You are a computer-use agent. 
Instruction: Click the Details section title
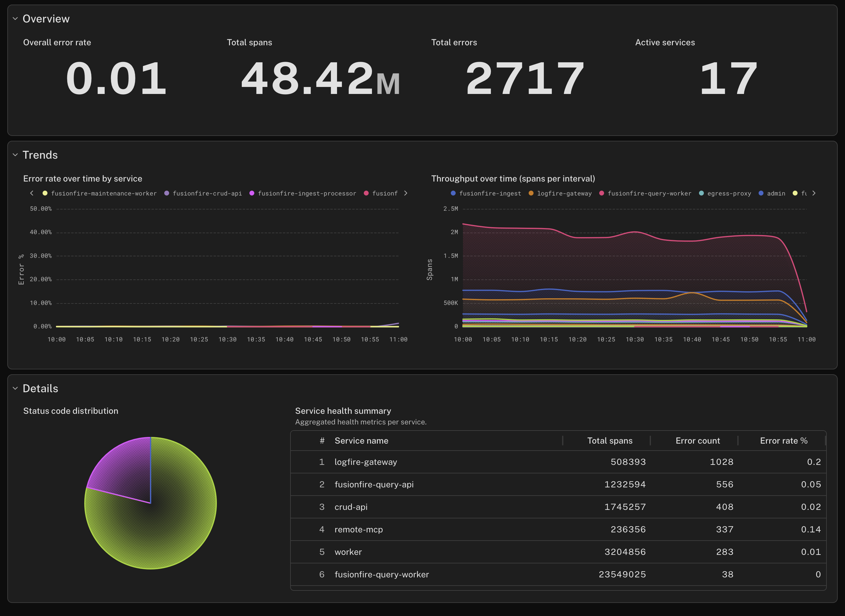click(x=40, y=388)
